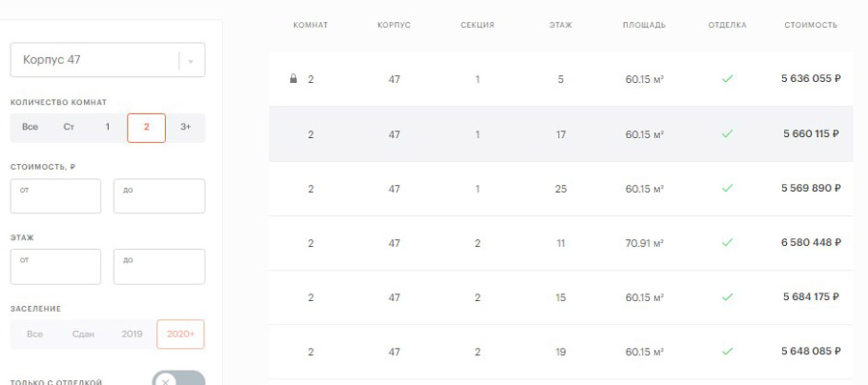Open the Корпус 47 dropdown
868x385 pixels.
(x=107, y=60)
